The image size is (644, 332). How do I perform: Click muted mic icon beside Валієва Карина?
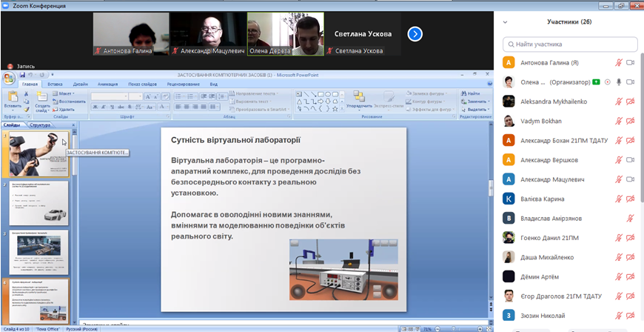[618, 199]
